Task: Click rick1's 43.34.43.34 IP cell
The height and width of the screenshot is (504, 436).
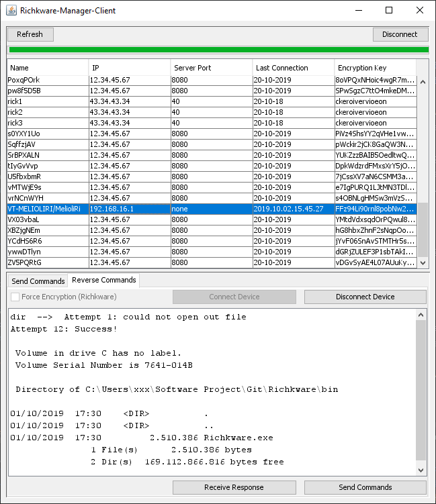Action: pyautogui.click(x=130, y=101)
